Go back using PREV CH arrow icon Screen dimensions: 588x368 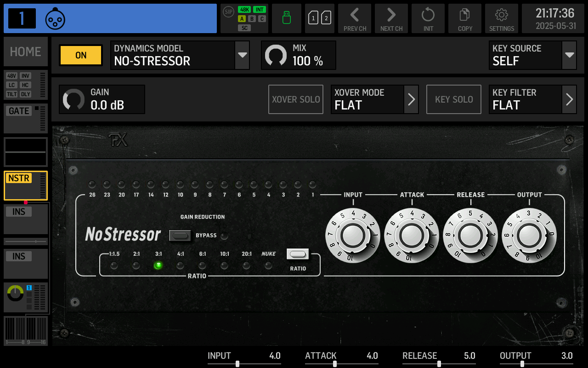click(x=355, y=18)
